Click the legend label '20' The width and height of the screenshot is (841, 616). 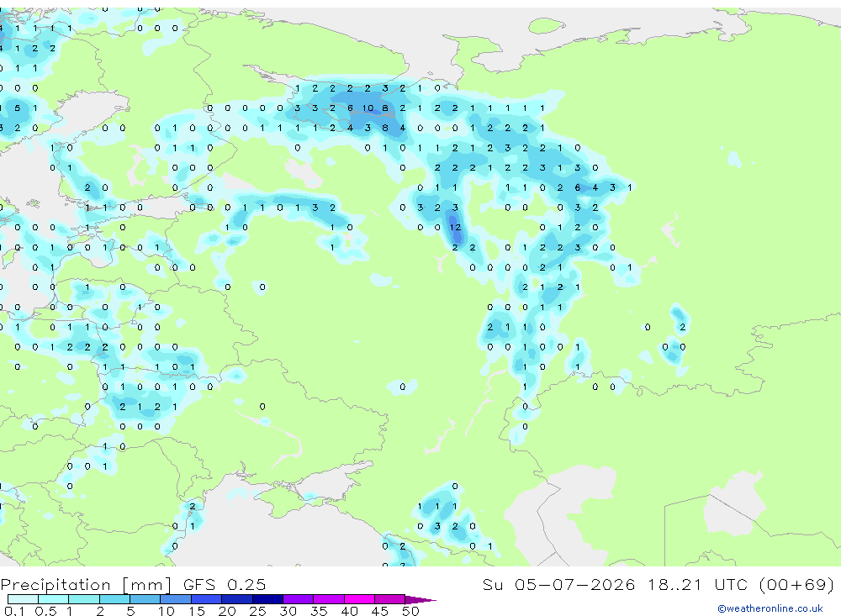[227, 611]
